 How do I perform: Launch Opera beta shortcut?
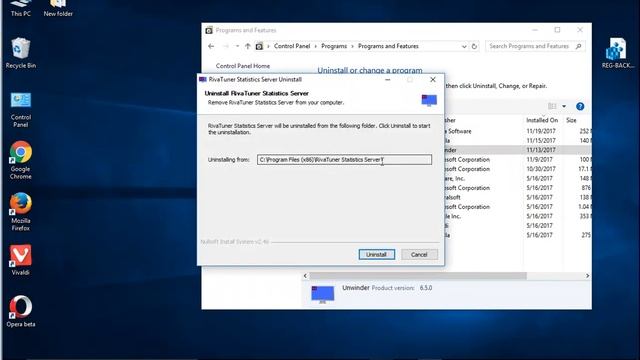pos(21,311)
